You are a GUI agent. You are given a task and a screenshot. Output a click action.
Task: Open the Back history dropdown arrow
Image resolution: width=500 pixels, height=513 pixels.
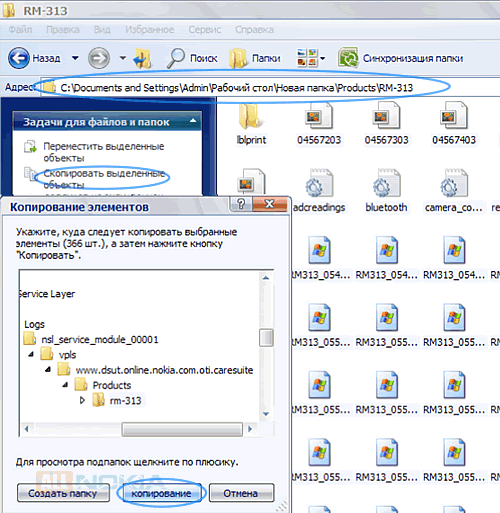click(75, 58)
